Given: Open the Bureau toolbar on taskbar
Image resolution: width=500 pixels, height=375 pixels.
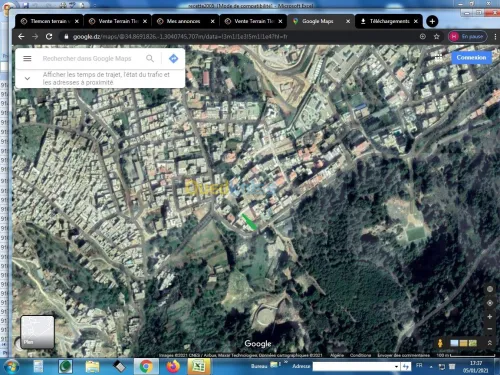Looking at the screenshot, I should pos(259,366).
